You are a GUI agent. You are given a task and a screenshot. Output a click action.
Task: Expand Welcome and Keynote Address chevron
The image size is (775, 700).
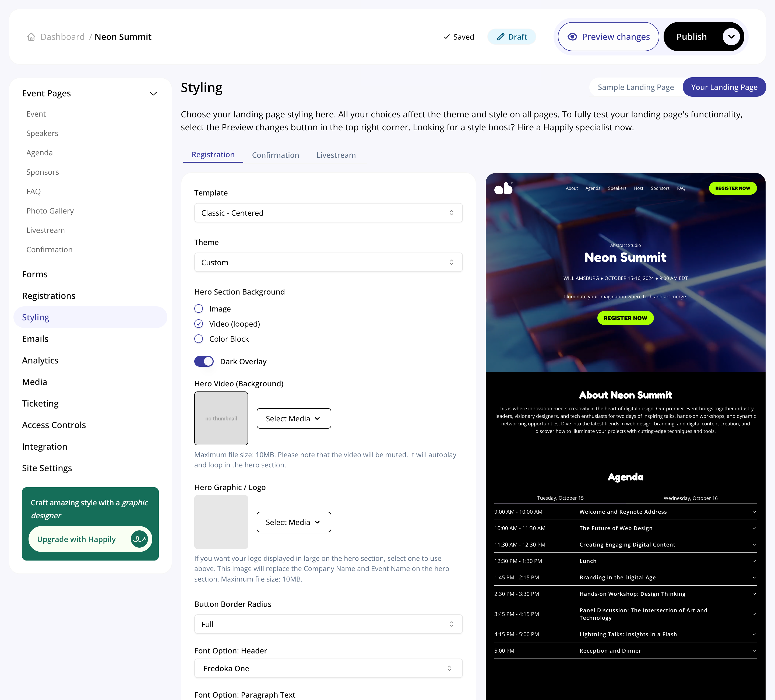pos(754,512)
